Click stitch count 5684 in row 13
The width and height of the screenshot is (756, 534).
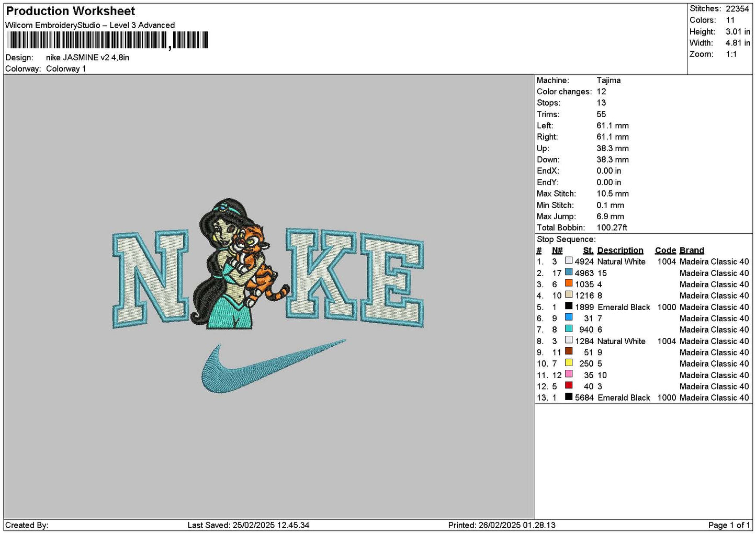pyautogui.click(x=584, y=398)
